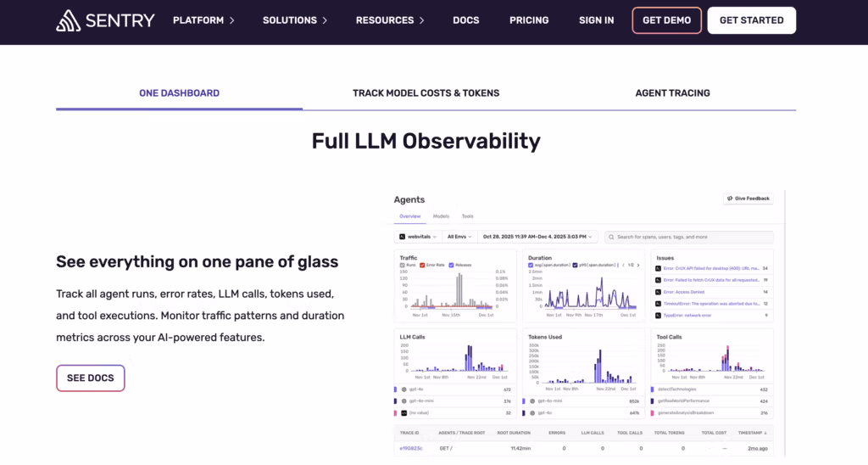Click the See Docs button

[90, 378]
